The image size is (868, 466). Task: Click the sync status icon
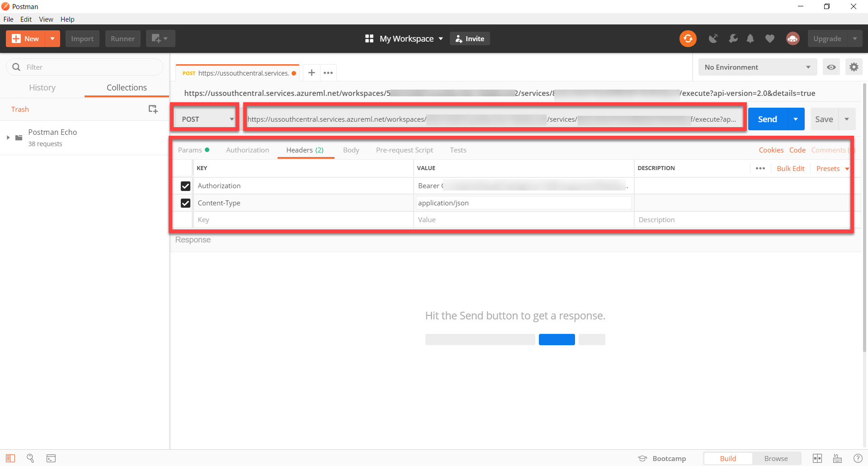(688, 39)
